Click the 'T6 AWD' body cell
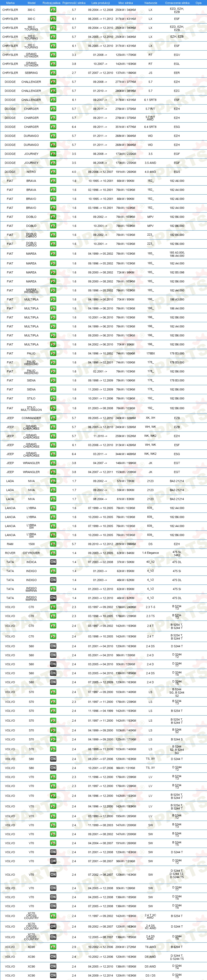Screen dimensions: 207x980 tap(151, 947)
